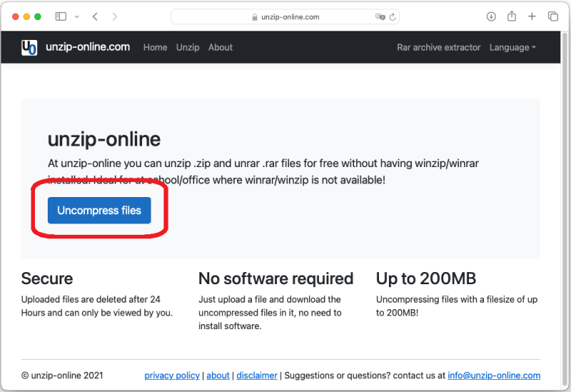Maximize window with green button

(x=38, y=16)
